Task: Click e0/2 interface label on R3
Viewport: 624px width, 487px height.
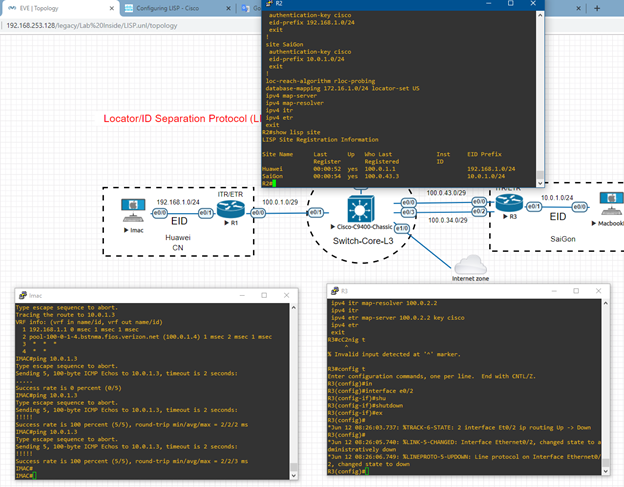Action: (x=479, y=211)
